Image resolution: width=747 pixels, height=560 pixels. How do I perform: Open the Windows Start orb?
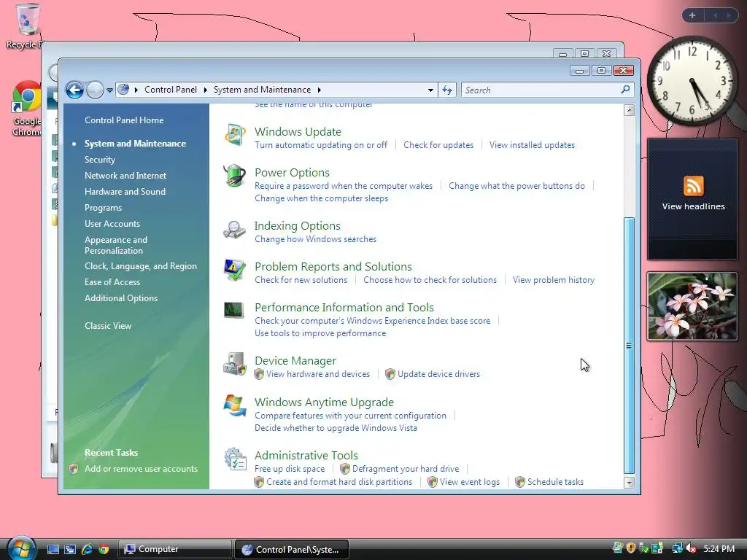pyautogui.click(x=22, y=548)
